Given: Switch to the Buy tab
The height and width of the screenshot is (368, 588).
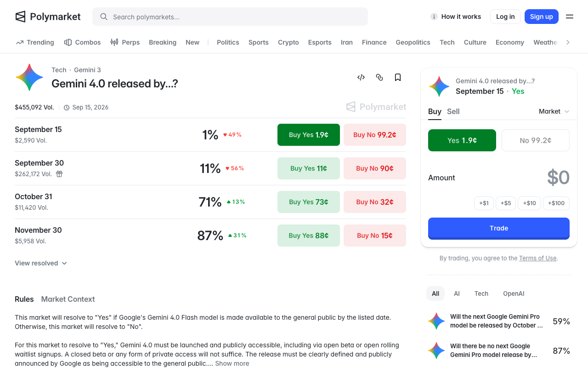Looking at the screenshot, I should point(435,111).
